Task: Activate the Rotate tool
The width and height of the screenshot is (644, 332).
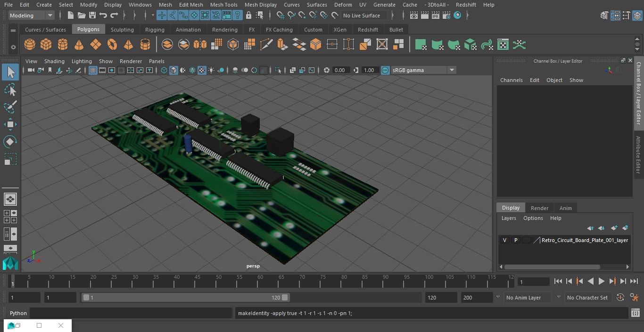Action: tap(10, 142)
